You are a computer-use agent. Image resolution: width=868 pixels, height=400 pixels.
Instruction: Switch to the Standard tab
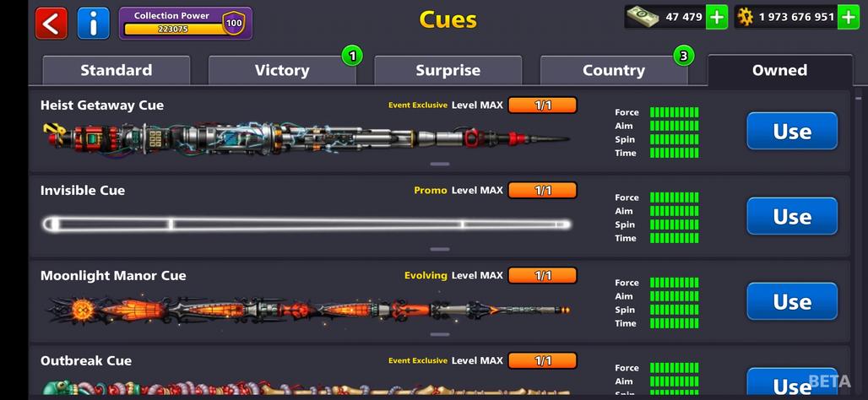[117, 70]
